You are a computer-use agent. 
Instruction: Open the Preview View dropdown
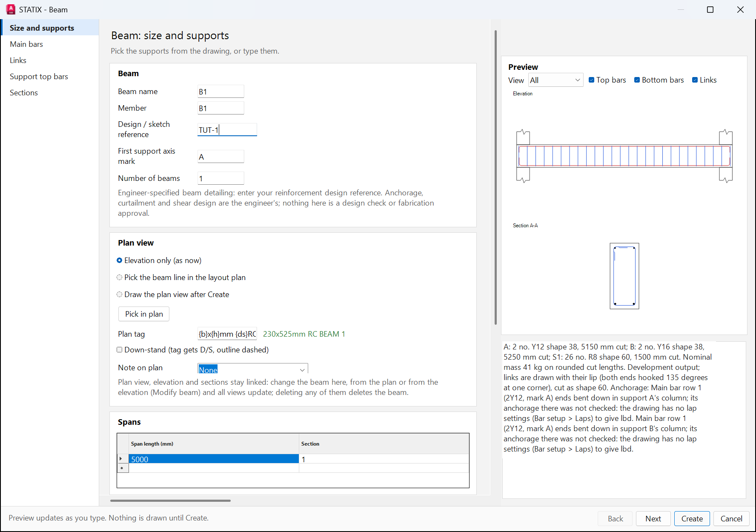click(x=556, y=80)
